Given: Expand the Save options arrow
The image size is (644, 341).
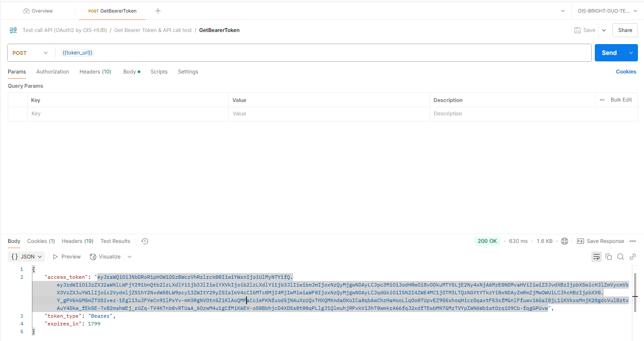Looking at the screenshot, I should point(604,30).
